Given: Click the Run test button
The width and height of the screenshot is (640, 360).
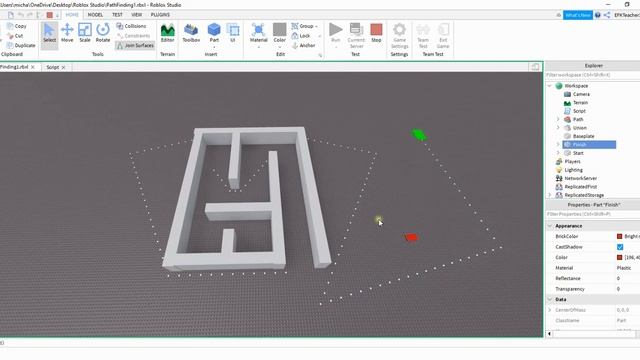Looking at the screenshot, I should 336,33.
